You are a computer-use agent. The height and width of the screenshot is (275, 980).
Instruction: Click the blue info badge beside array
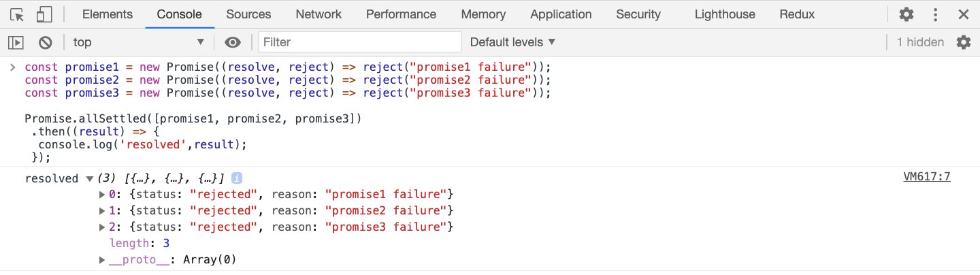pyautogui.click(x=237, y=178)
